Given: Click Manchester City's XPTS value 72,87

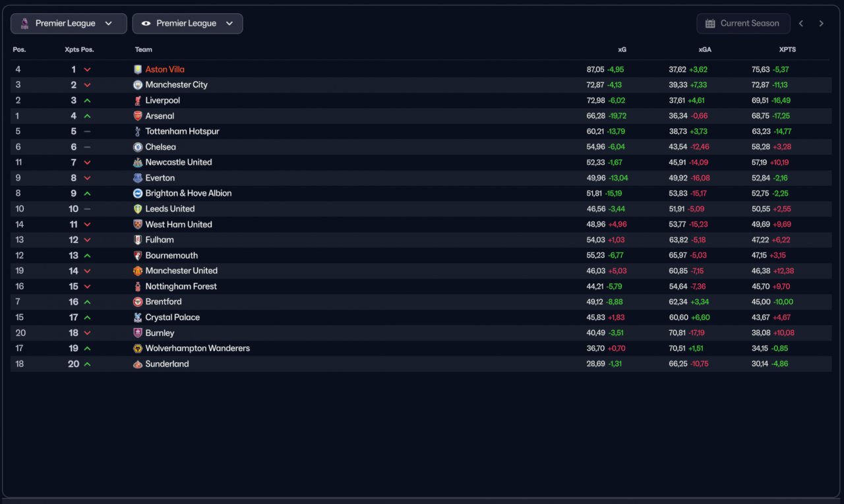Looking at the screenshot, I should pos(760,85).
